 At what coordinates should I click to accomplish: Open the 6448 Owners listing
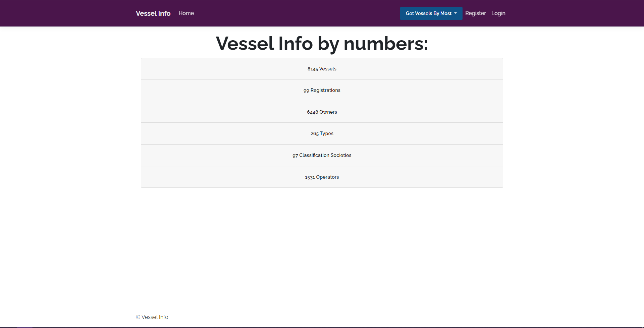[x=322, y=112]
